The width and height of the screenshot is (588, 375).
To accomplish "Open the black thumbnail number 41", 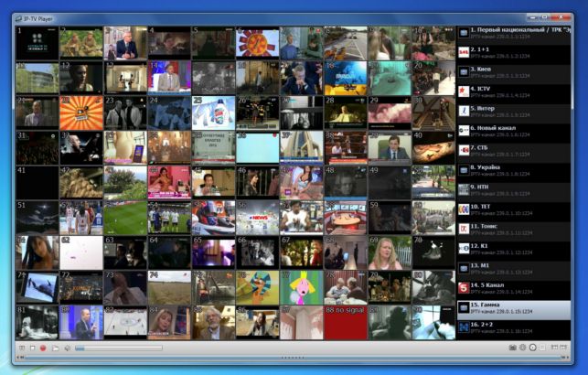I will point(37,183).
